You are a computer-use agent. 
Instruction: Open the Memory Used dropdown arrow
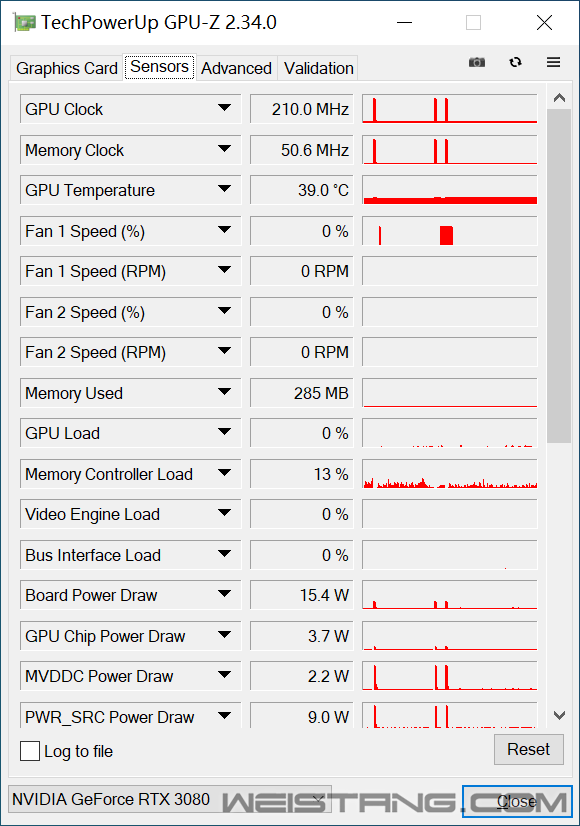click(x=224, y=392)
